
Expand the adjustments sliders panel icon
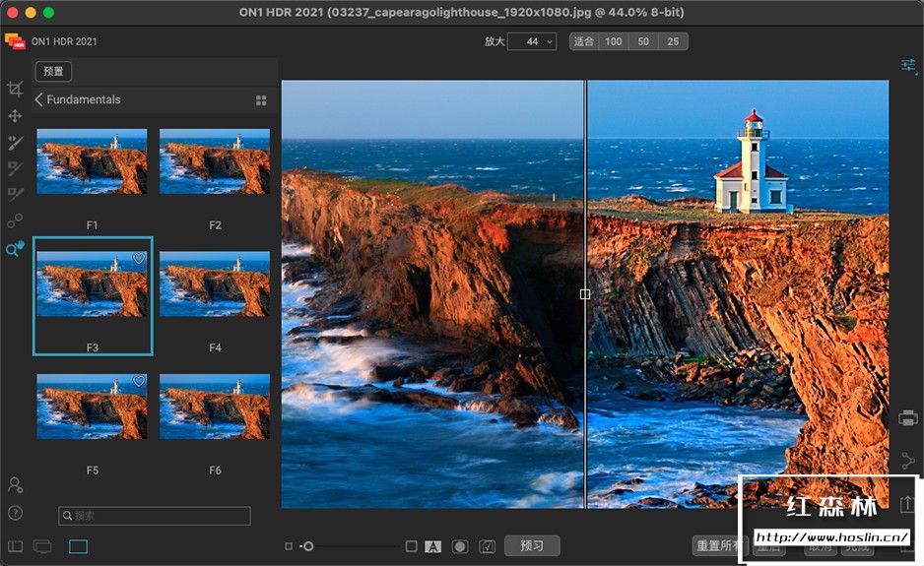pos(908,66)
